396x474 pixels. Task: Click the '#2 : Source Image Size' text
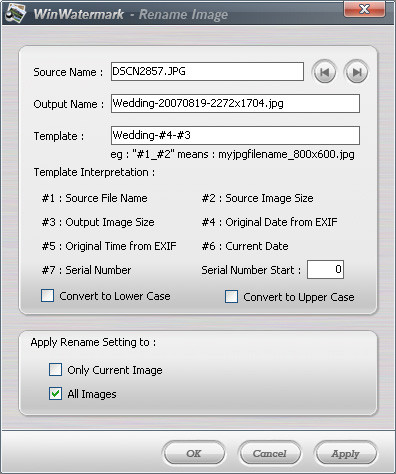[257, 198]
